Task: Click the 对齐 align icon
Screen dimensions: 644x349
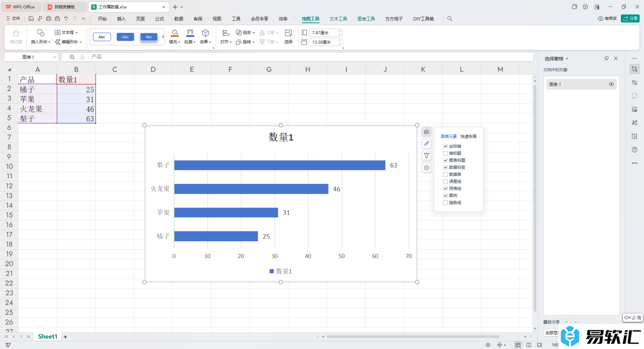Action: (226, 32)
